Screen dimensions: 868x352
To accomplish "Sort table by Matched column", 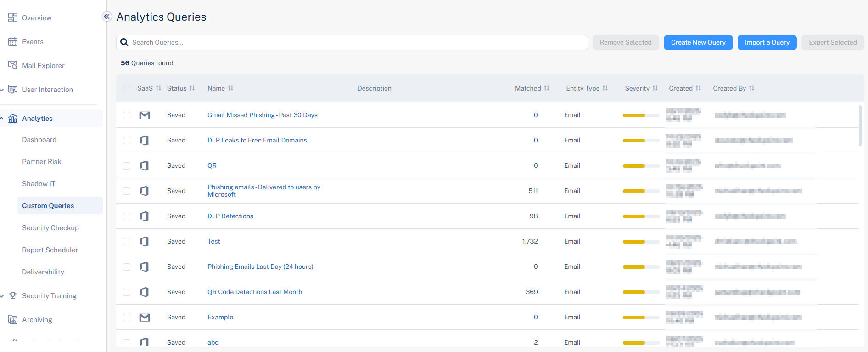I will point(532,88).
